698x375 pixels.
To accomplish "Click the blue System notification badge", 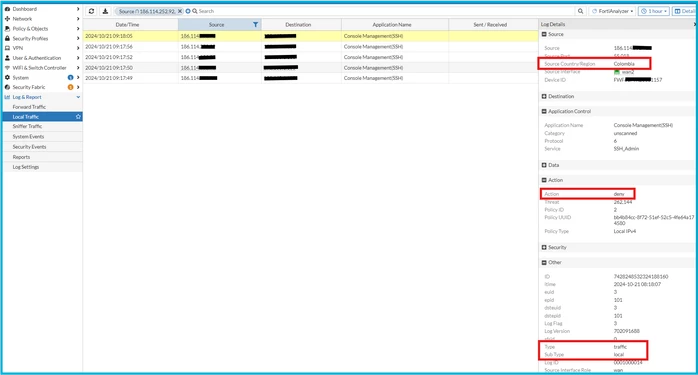I will [x=70, y=77].
